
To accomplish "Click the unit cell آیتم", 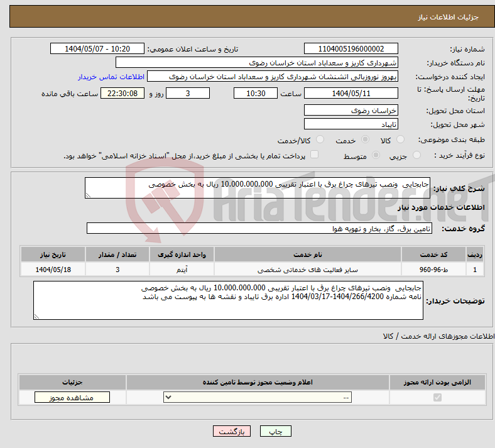I will 182,270.
